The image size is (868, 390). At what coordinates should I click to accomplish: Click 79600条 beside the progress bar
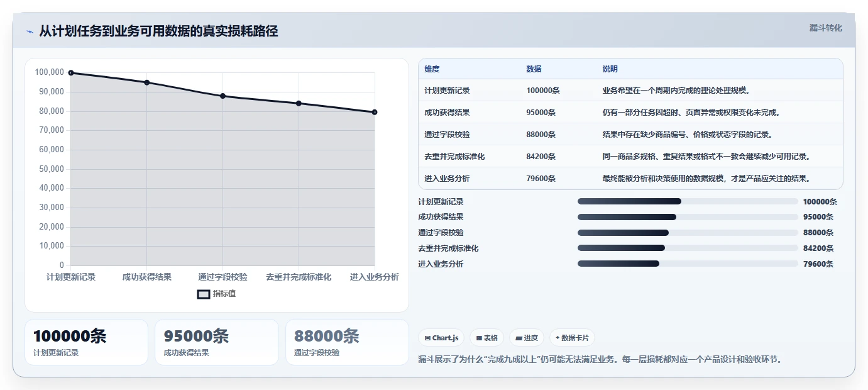tap(818, 264)
